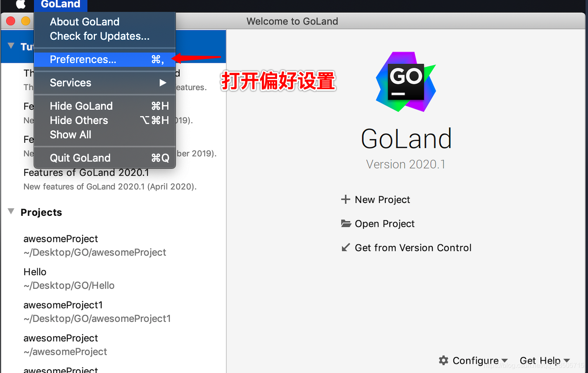
Task: Open the Get Help dropdown
Action: pos(545,361)
